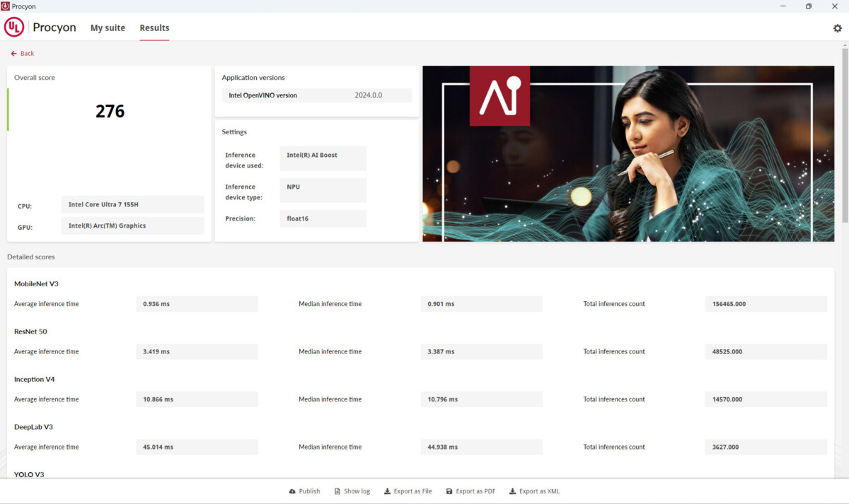Restore down the Procyon window
Screen dimensions: 849x504
(808, 6)
